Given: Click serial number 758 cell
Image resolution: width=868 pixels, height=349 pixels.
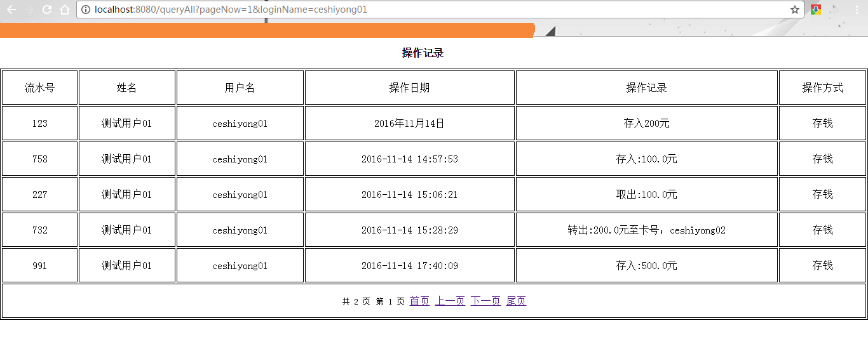Looking at the screenshot, I should [x=40, y=159].
